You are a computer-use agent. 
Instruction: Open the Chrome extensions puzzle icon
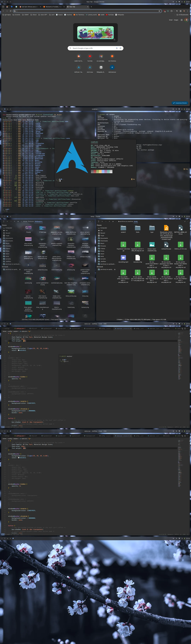[172, 11]
